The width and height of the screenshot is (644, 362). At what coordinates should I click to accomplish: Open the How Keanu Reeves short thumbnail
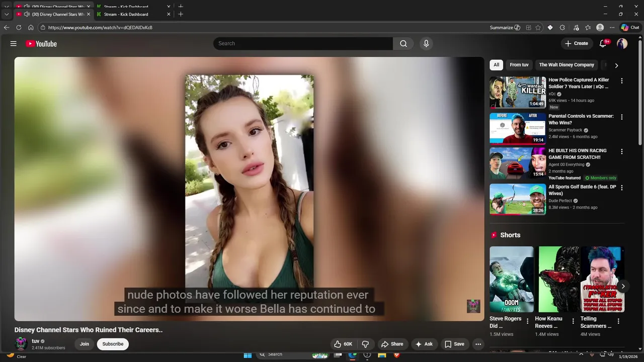(557, 280)
